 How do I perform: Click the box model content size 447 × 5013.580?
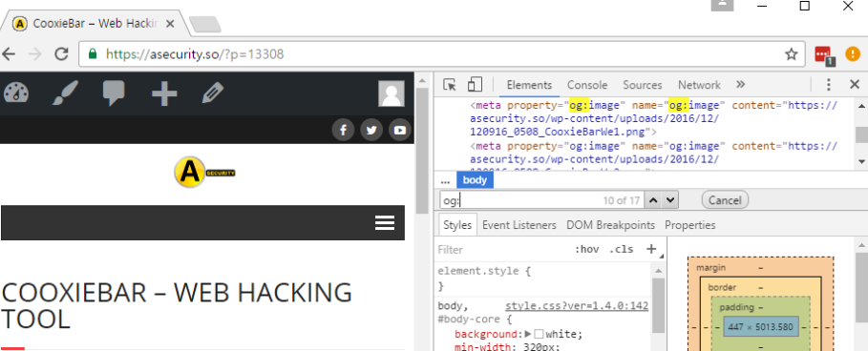[761, 327]
